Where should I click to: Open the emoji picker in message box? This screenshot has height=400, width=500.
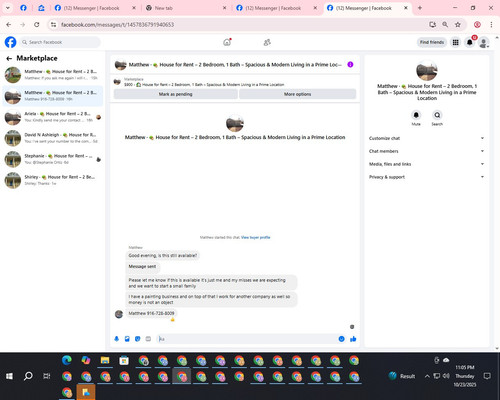341,339
